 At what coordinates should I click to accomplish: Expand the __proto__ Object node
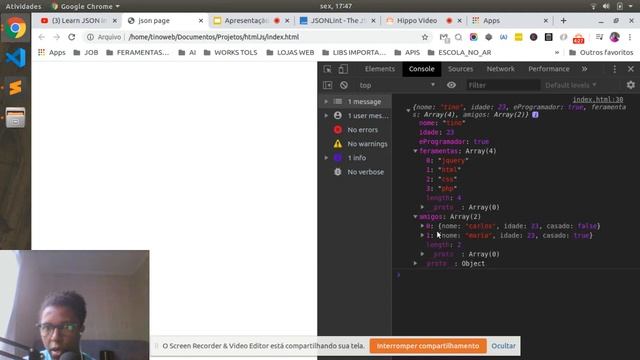click(415, 263)
